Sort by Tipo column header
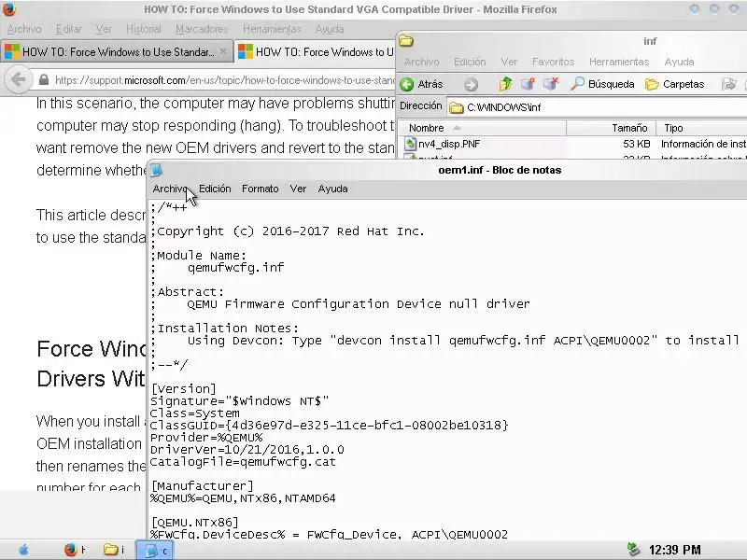 pyautogui.click(x=701, y=128)
